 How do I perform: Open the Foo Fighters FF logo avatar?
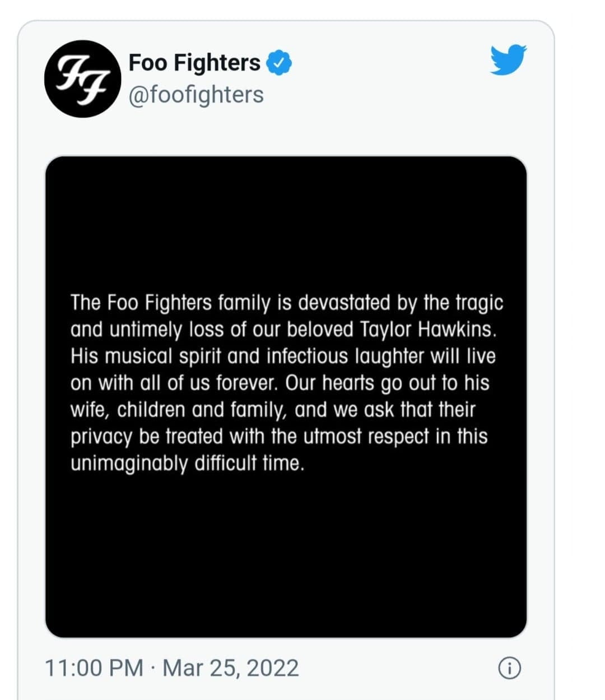83,79
